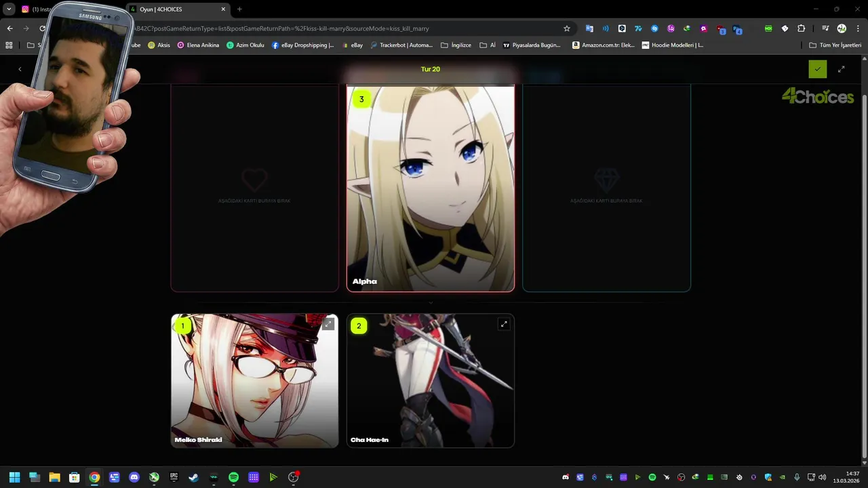Click the empty heart drop slot
868x488 pixels.
pyautogui.click(x=254, y=188)
